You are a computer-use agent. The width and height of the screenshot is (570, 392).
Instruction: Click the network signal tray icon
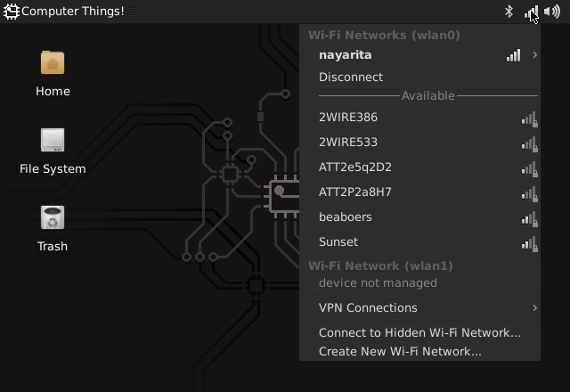531,12
